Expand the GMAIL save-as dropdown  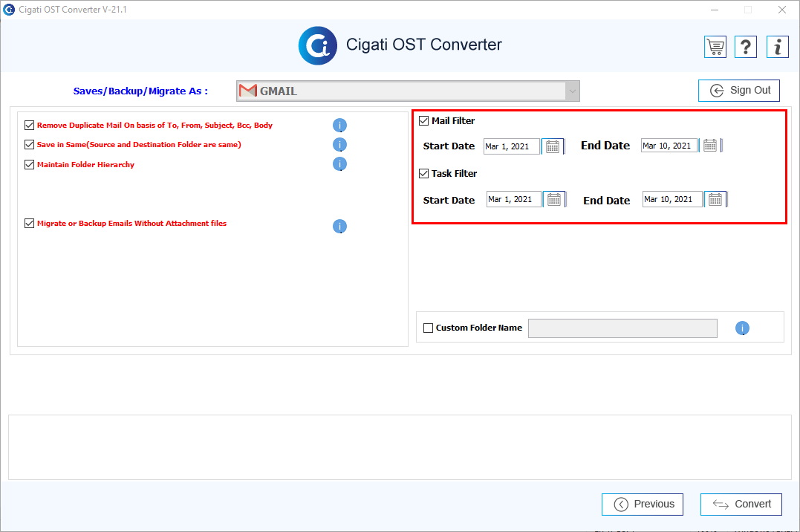tap(573, 91)
